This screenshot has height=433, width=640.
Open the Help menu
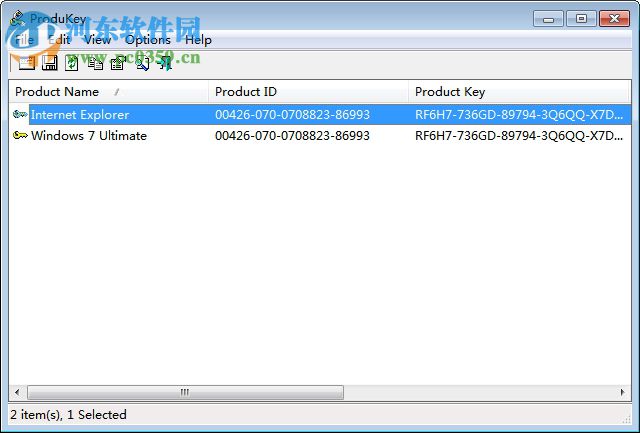coord(198,40)
